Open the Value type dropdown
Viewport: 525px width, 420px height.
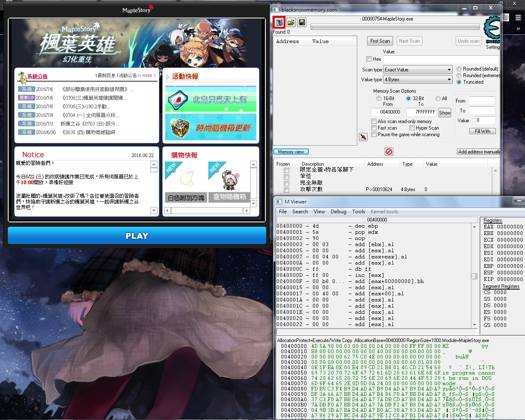418,80
